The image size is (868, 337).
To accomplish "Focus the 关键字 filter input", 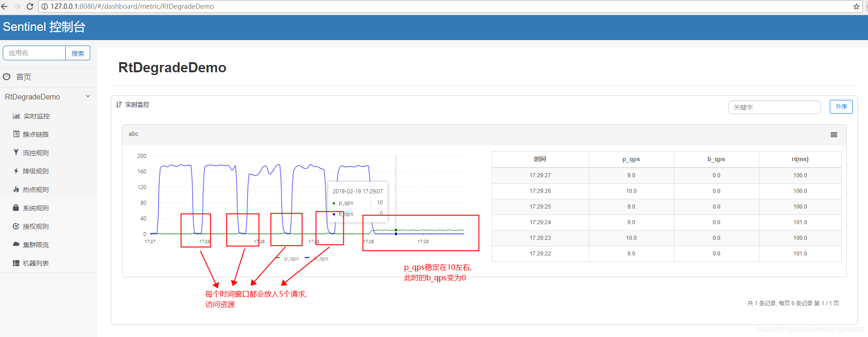I will tap(774, 107).
